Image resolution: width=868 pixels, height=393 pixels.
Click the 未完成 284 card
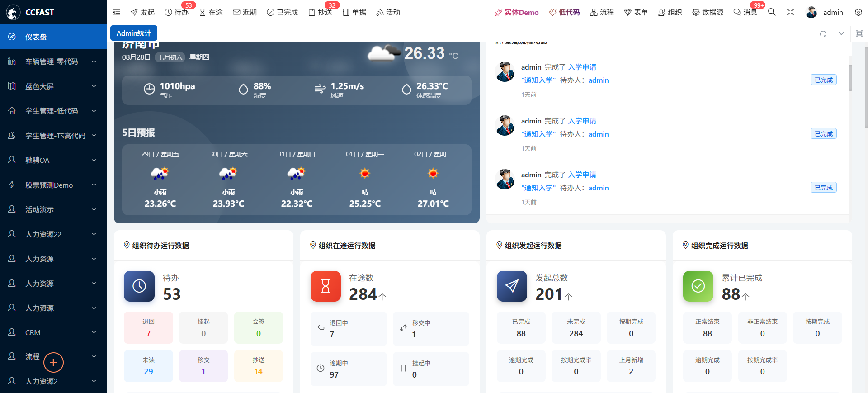(576, 327)
